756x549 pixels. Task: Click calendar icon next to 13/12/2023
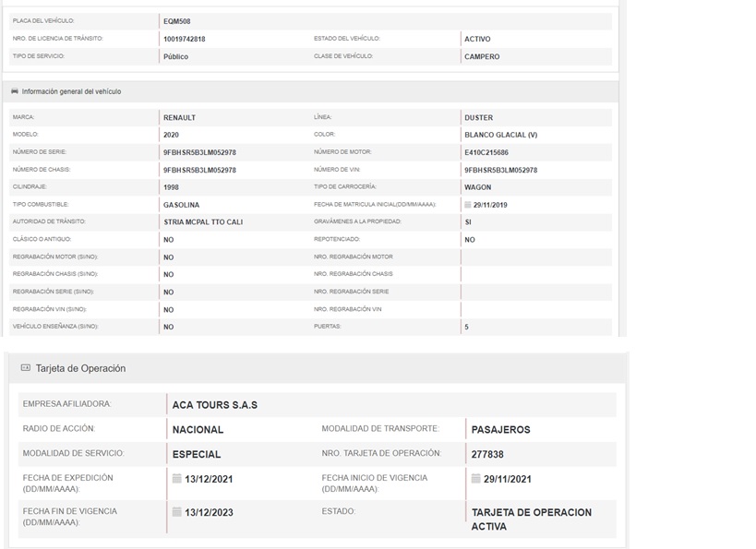click(177, 511)
